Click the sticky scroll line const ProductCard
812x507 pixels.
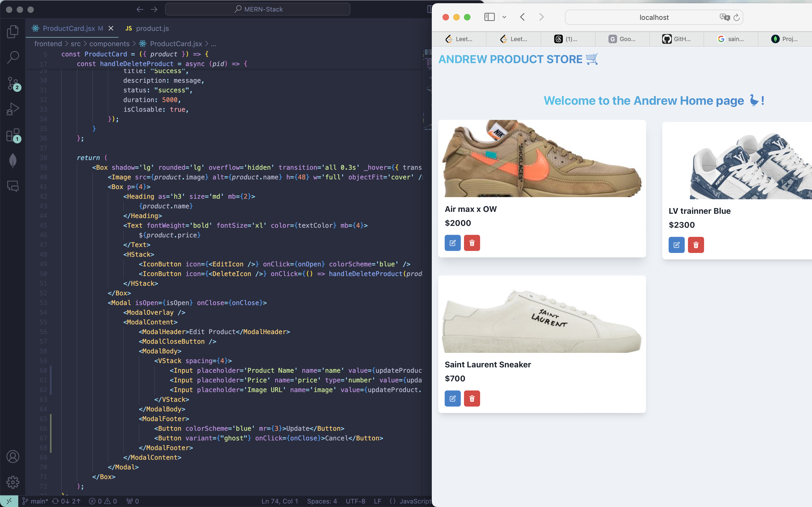pyautogui.click(x=135, y=54)
